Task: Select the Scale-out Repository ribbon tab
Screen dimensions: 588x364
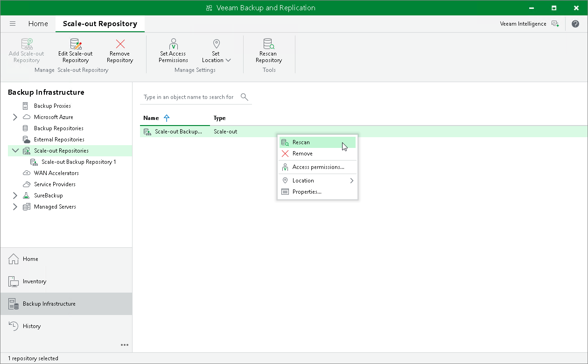Action: pos(100,23)
